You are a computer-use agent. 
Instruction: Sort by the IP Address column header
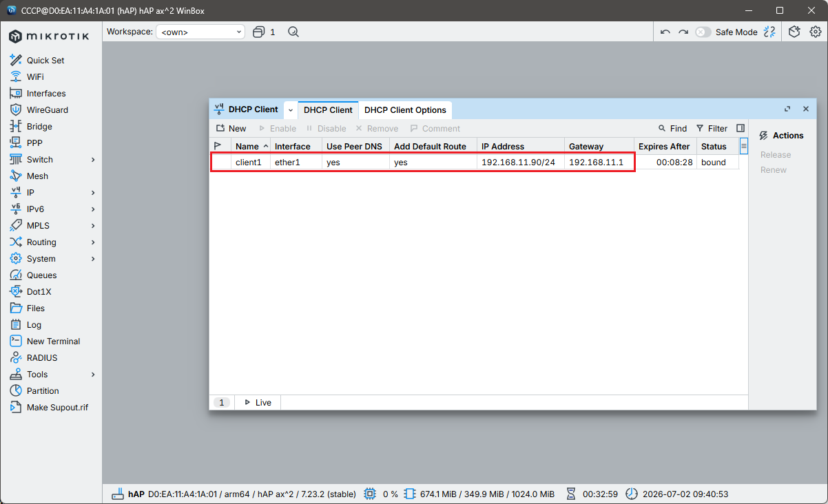tap(521, 146)
